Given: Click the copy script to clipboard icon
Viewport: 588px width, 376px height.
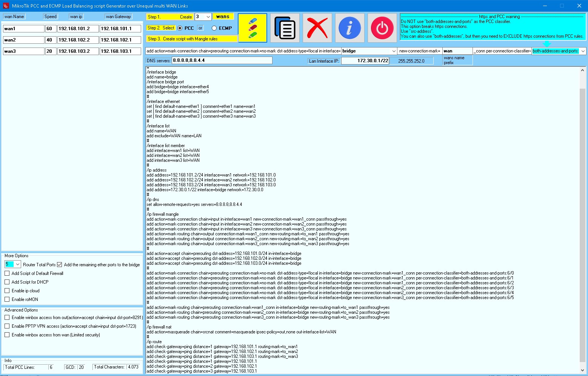Looking at the screenshot, I should (x=285, y=28).
